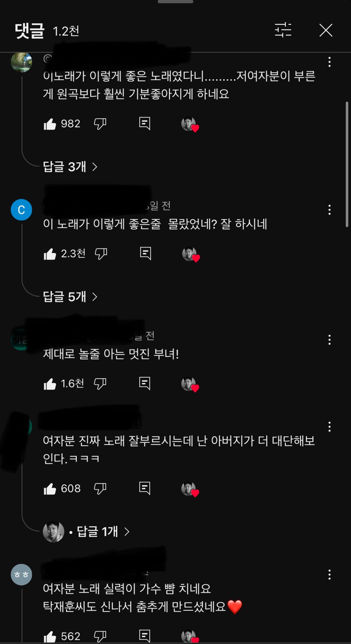Image resolution: width=351 pixels, height=644 pixels.
Task: Expand 답글 3개 replies
Action: coord(70,167)
